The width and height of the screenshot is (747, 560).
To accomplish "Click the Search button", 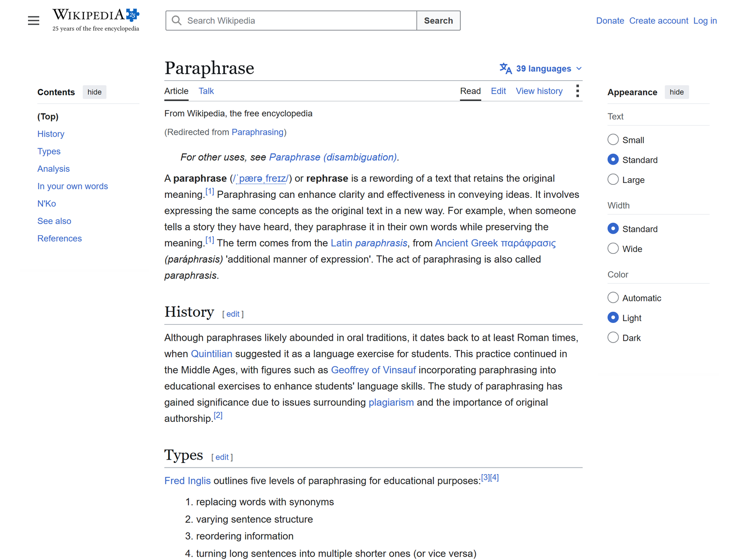I will [x=438, y=21].
